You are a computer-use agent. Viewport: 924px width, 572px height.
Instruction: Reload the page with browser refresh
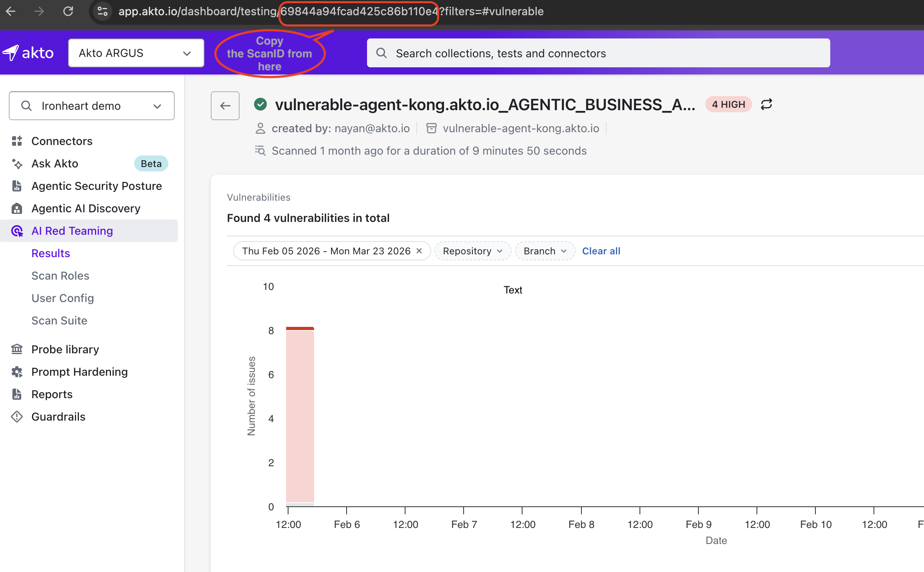click(x=68, y=11)
